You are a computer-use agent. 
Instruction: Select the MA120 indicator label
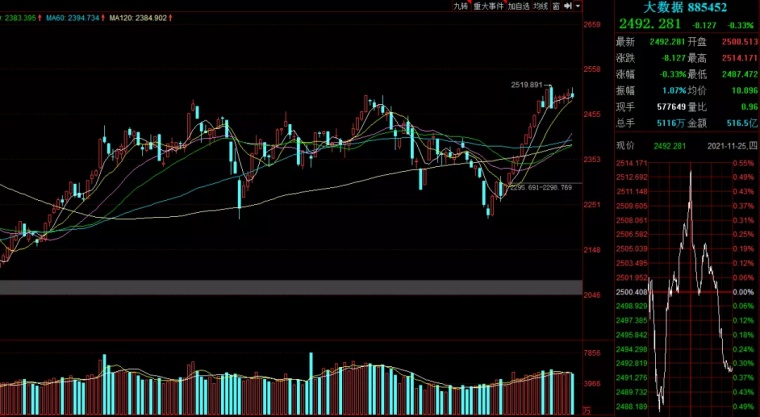(138, 18)
